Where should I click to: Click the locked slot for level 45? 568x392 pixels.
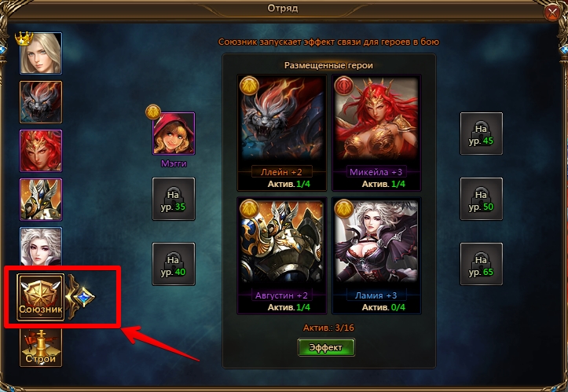tap(482, 134)
